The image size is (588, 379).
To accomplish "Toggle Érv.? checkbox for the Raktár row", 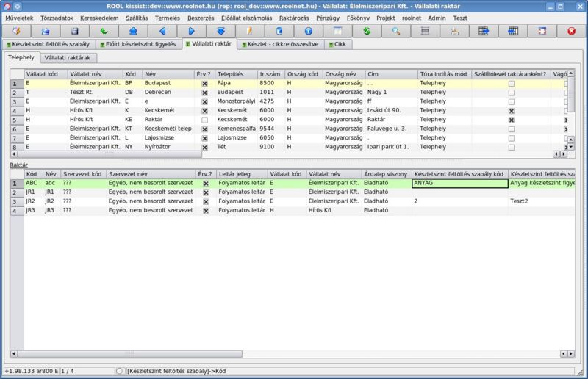I will pyautogui.click(x=204, y=119).
